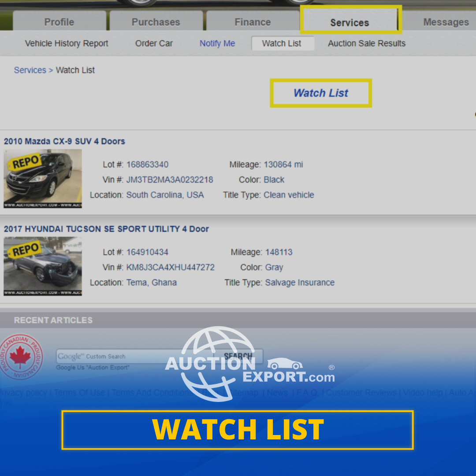Viewport: 476px width, 476px height.
Task: Click the Watch List page heading
Action: [321, 93]
